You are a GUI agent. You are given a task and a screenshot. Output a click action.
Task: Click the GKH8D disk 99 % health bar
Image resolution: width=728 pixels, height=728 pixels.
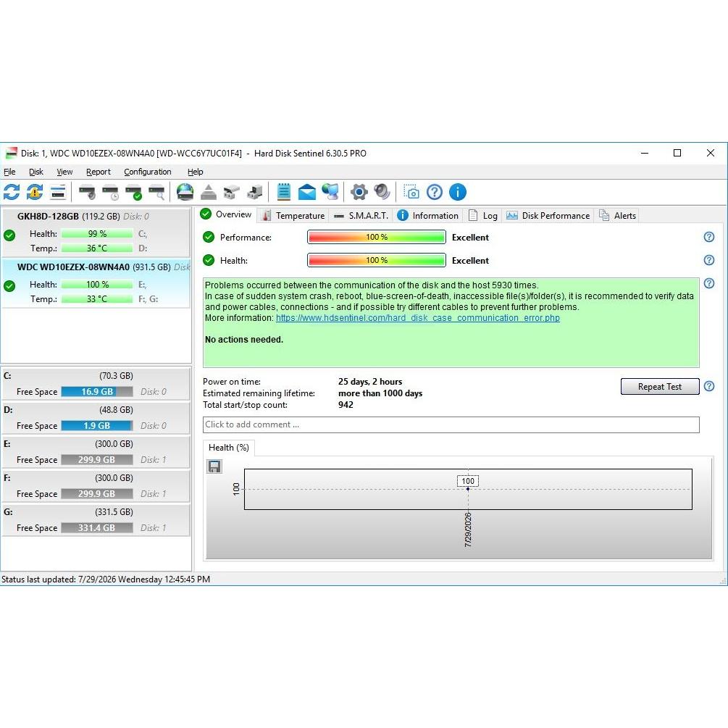(97, 233)
